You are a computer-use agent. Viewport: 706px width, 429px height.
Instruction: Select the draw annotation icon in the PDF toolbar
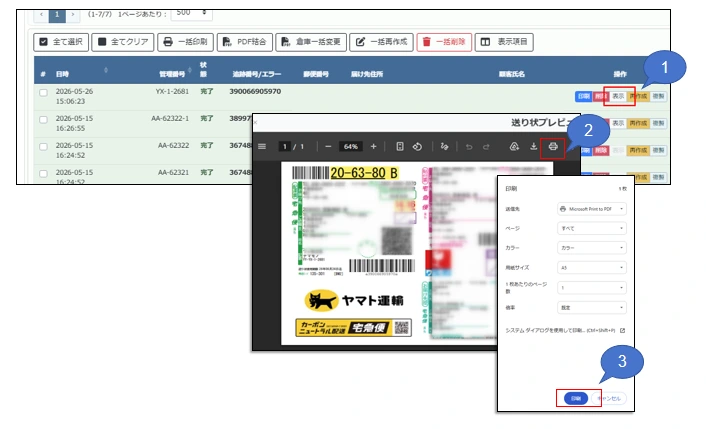pyautogui.click(x=444, y=146)
